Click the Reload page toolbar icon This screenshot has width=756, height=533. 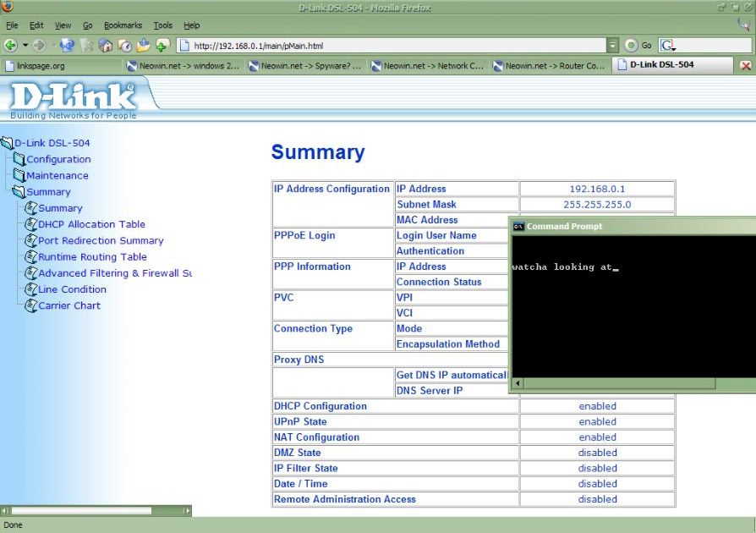point(65,46)
